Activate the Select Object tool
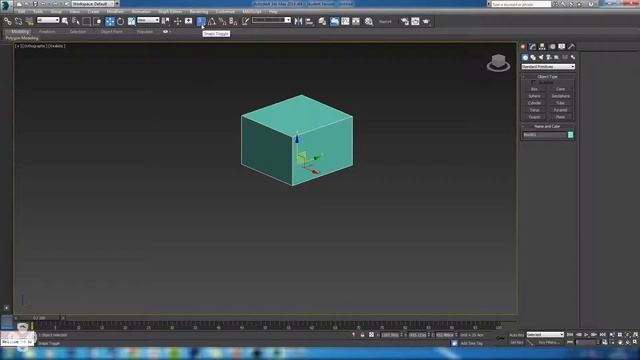The width and height of the screenshot is (640, 360). (x=65, y=21)
